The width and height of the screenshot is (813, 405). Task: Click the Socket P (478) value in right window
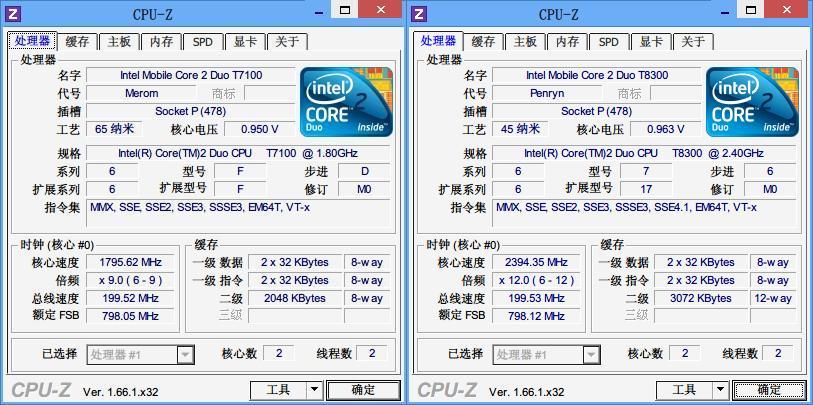click(x=597, y=111)
